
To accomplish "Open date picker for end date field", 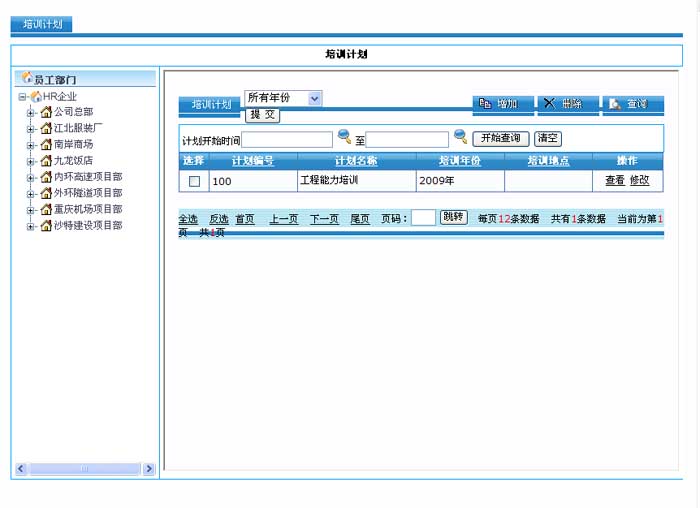I will 461,138.
